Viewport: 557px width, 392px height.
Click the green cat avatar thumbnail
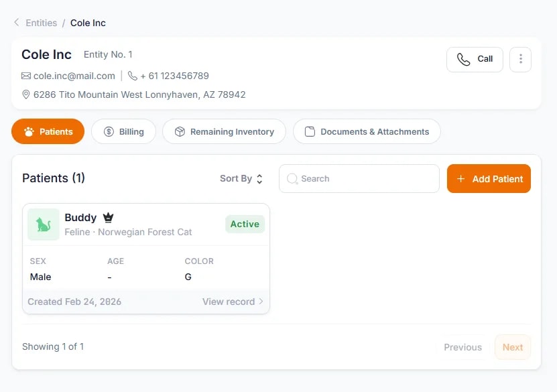(x=44, y=224)
